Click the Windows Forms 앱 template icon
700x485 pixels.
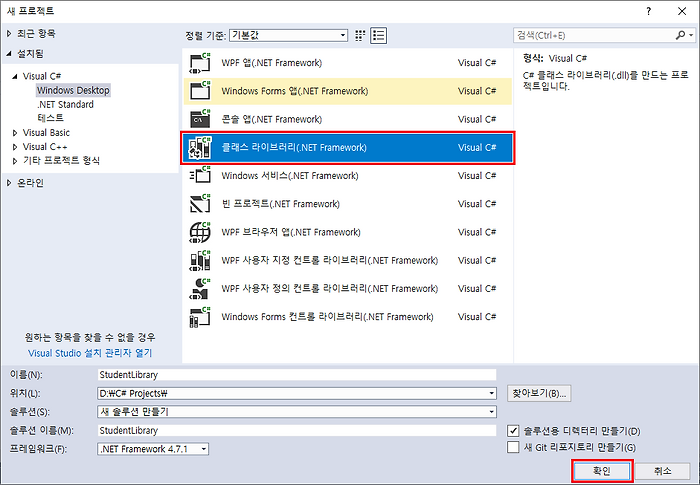tap(200, 91)
